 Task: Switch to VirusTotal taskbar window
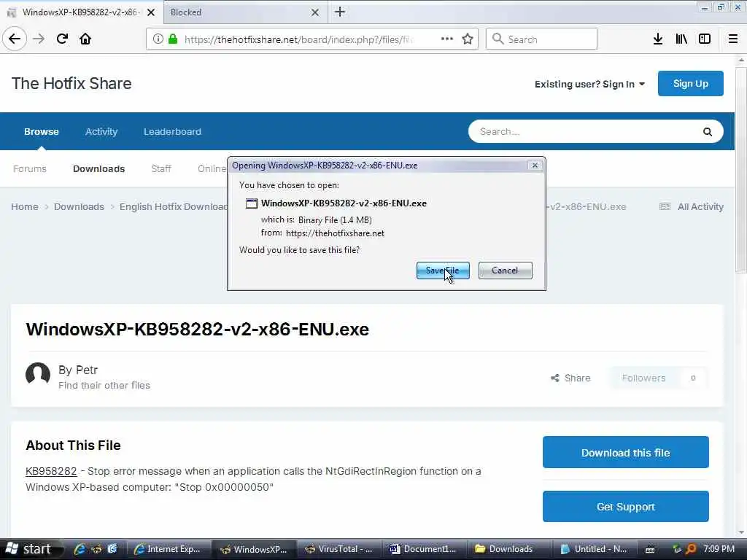[x=339, y=549]
